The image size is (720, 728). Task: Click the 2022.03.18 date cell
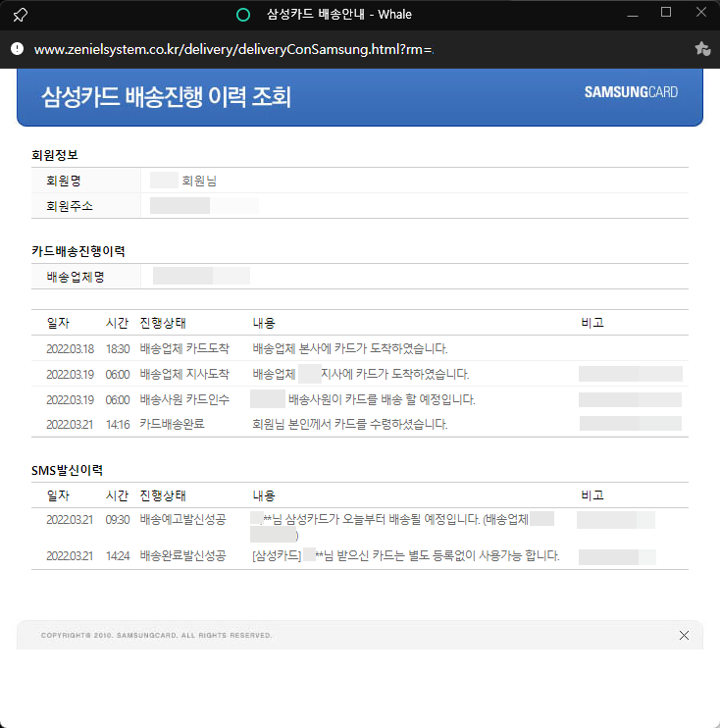click(70, 348)
